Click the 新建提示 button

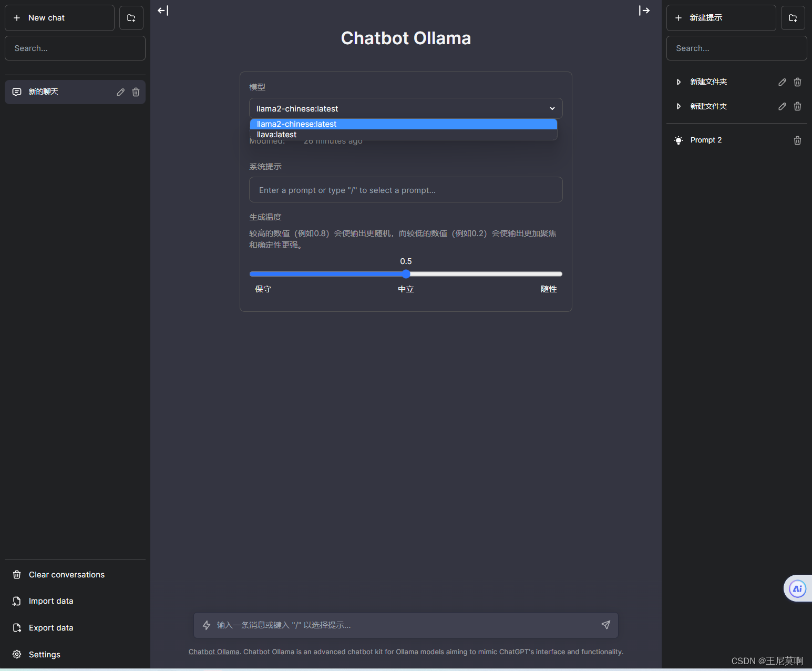tap(721, 18)
